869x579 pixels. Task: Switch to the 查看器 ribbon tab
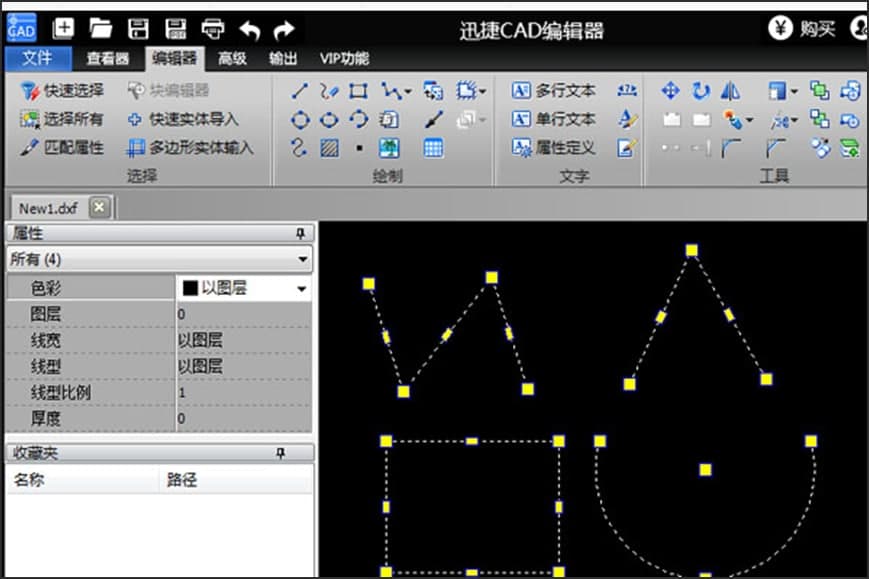point(105,58)
